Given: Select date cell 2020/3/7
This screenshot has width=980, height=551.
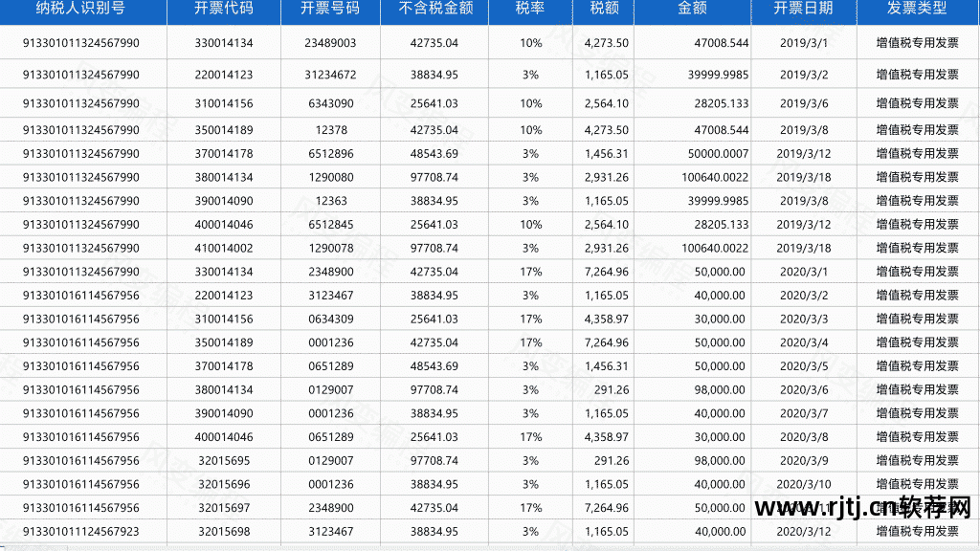Looking at the screenshot, I should (804, 413).
